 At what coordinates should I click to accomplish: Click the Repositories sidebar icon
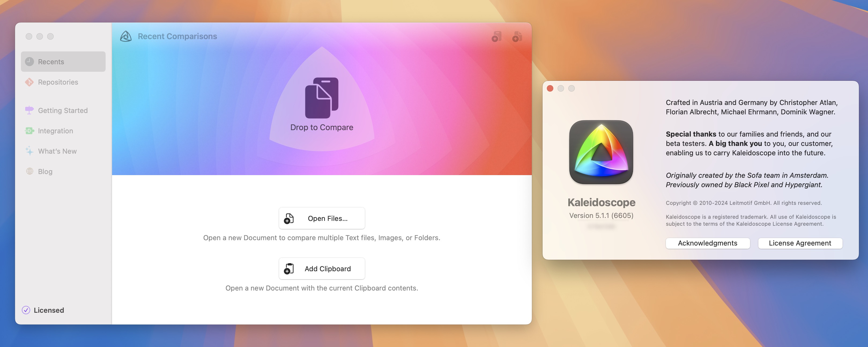click(x=29, y=81)
